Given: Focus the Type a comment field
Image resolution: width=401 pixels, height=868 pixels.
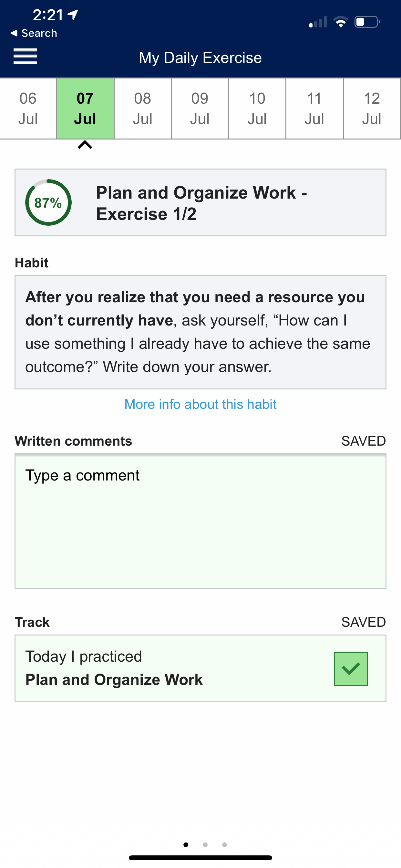Looking at the screenshot, I should pyautogui.click(x=200, y=521).
